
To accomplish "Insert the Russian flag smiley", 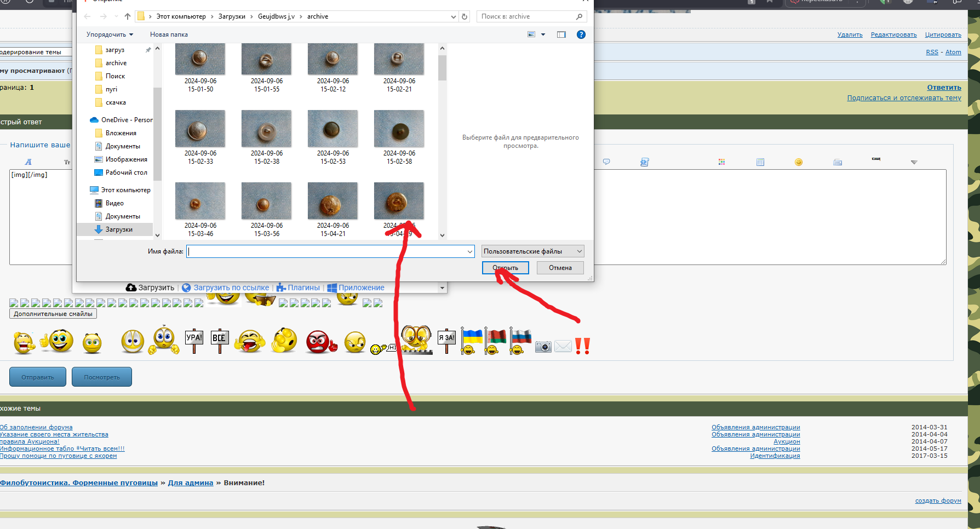I will click(520, 341).
